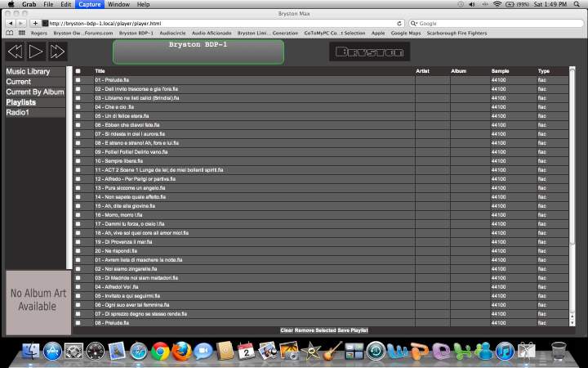Image resolution: width=588 pixels, height=368 pixels.
Task: Launch iTunes from the Dock
Action: (x=505, y=352)
